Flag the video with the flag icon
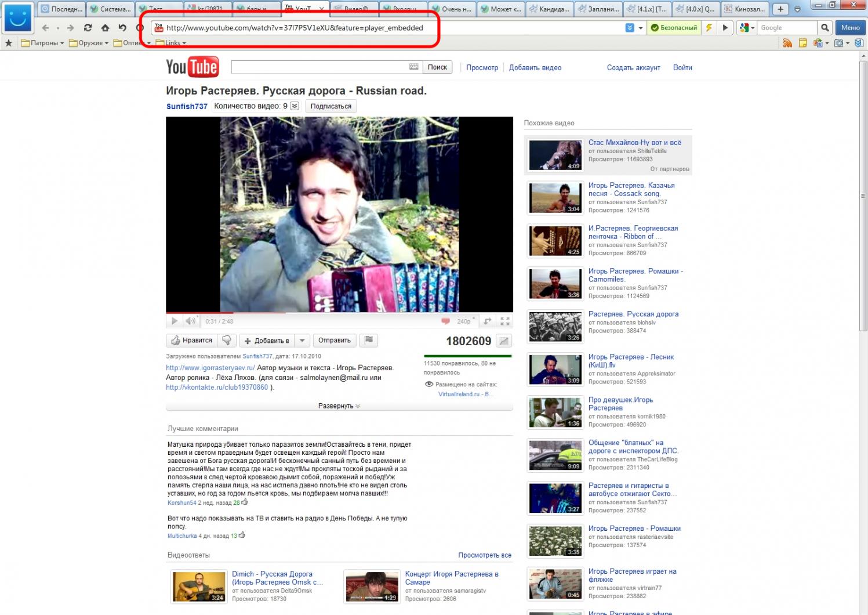 tap(368, 341)
